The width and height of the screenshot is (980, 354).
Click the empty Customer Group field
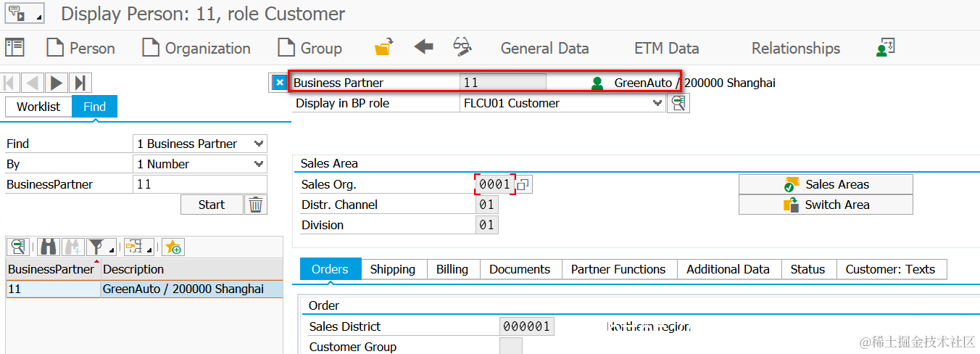[511, 346]
